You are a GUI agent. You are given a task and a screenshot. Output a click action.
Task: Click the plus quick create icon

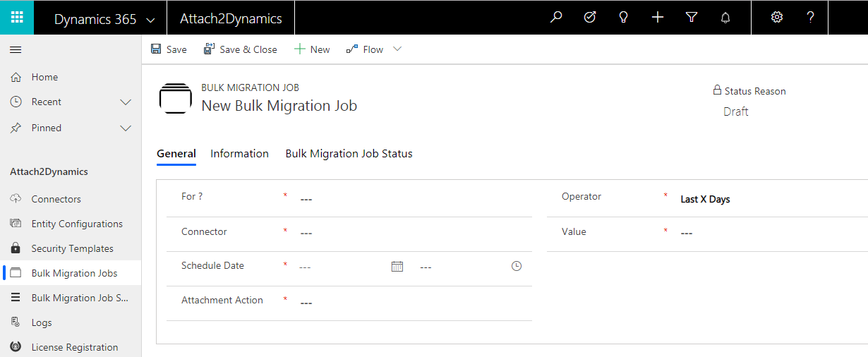click(658, 18)
